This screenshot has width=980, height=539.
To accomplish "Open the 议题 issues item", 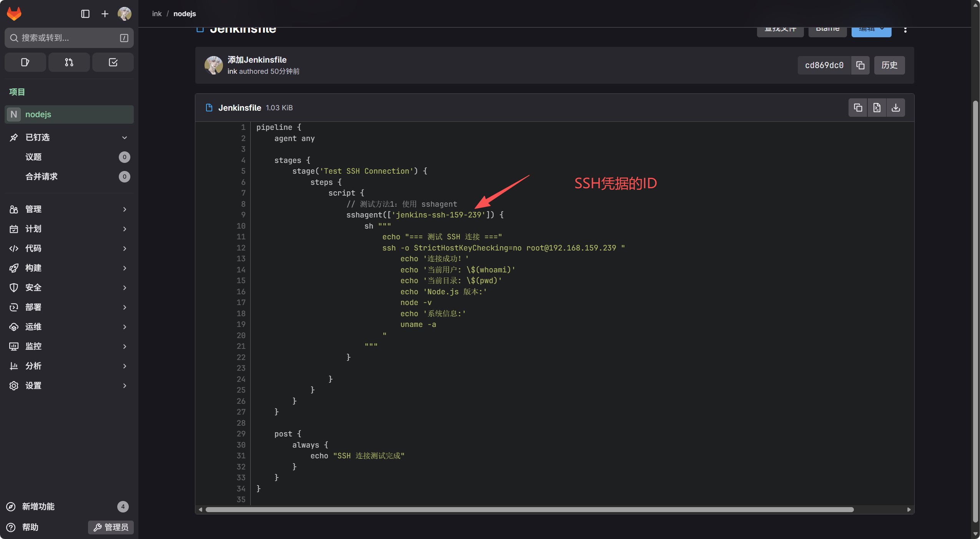I will point(33,157).
